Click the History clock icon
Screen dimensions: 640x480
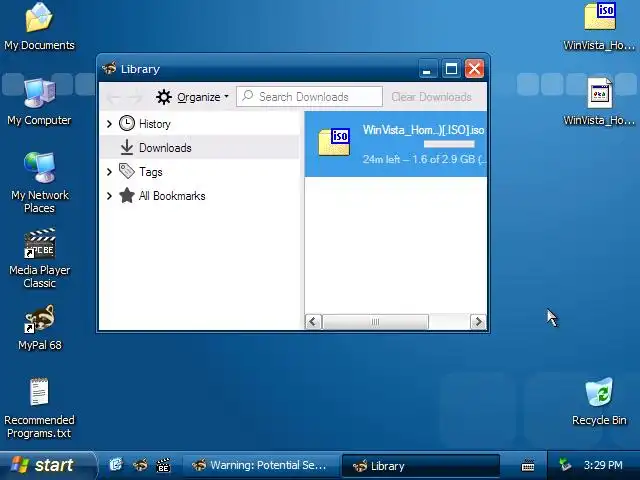(127, 123)
